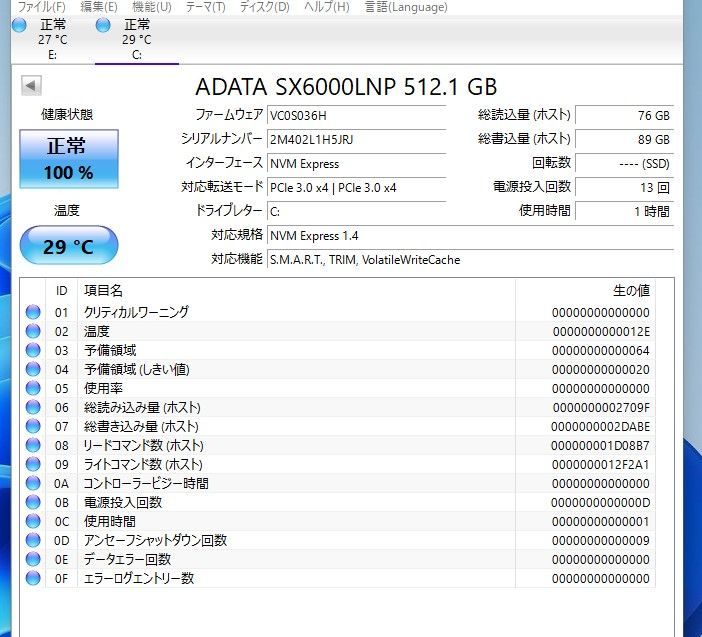Viewport: 702px width, 637px height.
Task: Select the クリティカルワーニング attribute name
Action: (136, 312)
